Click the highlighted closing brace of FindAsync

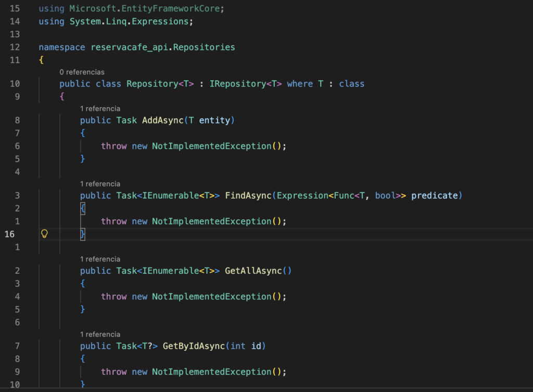click(82, 234)
